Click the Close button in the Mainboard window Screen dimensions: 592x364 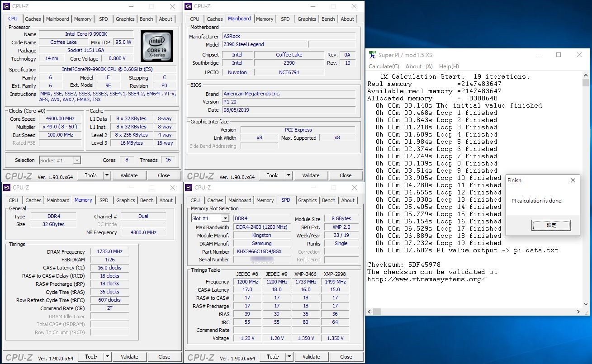(x=346, y=175)
